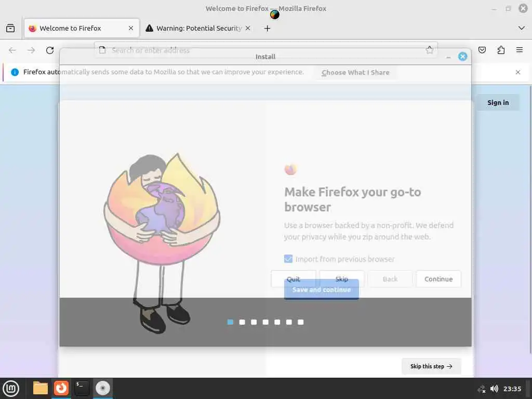Viewport: 532px width, 399px height.
Task: Open the Firefox hamburger application menu
Action: click(x=520, y=50)
